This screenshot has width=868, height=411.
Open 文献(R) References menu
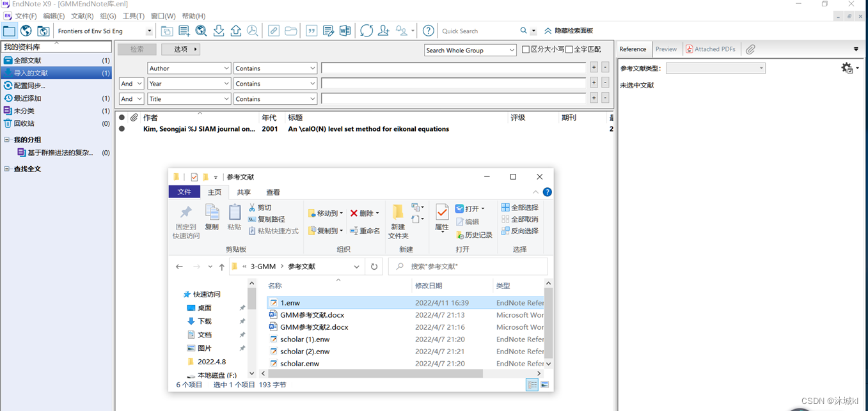click(x=82, y=16)
